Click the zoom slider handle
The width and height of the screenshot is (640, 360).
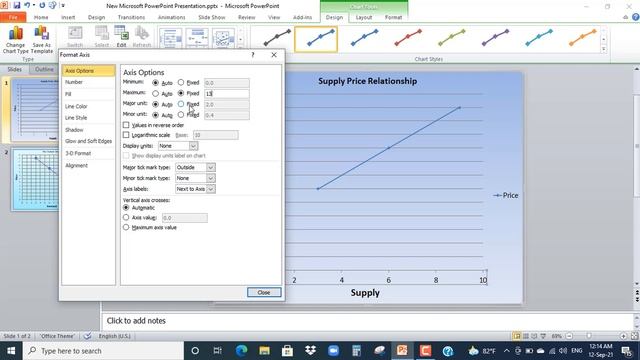coord(589,336)
